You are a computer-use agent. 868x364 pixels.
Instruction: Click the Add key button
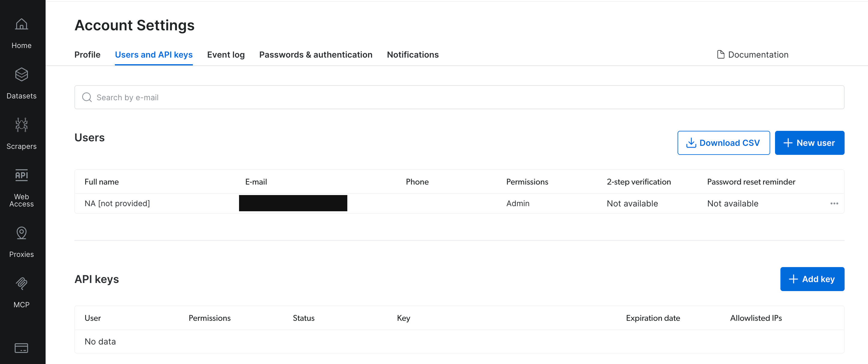(812, 279)
